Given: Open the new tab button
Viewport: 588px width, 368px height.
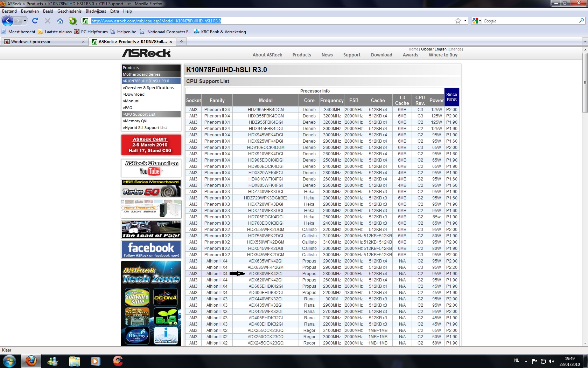Looking at the screenshot, I should point(181,42).
